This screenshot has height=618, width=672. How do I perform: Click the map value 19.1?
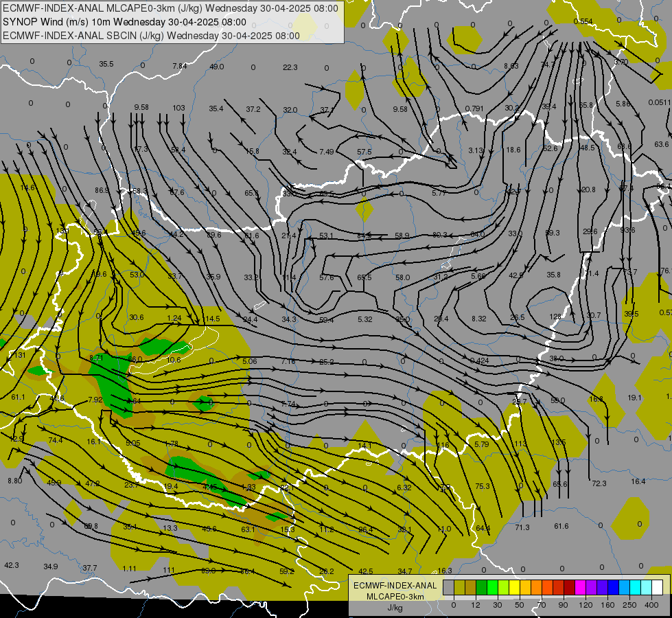tap(634, 398)
